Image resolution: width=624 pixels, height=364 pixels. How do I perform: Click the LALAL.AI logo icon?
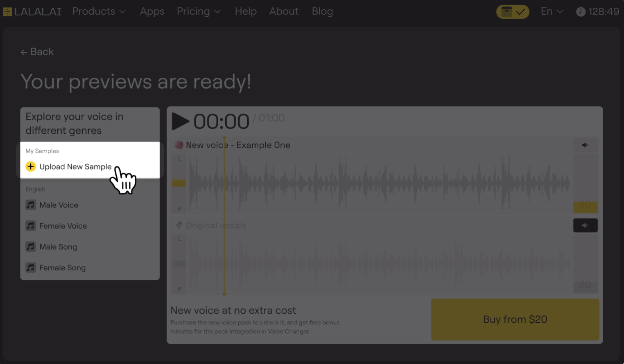[x=7, y=12]
